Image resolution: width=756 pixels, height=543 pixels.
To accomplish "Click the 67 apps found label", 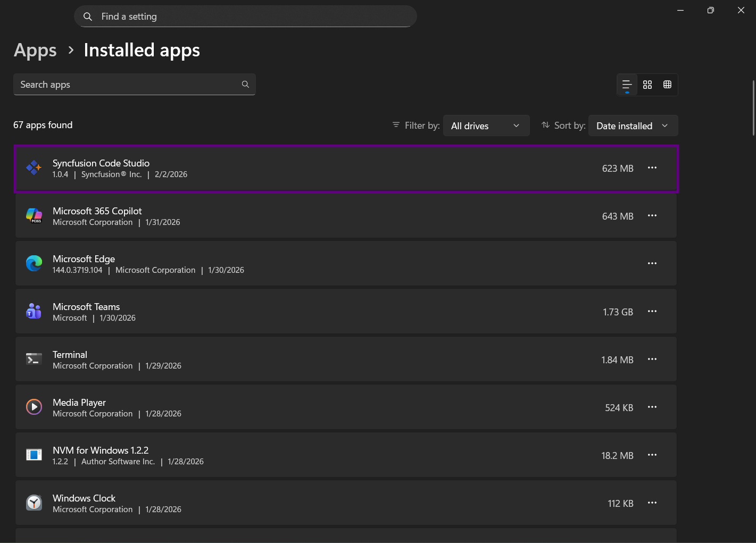I will tap(43, 125).
